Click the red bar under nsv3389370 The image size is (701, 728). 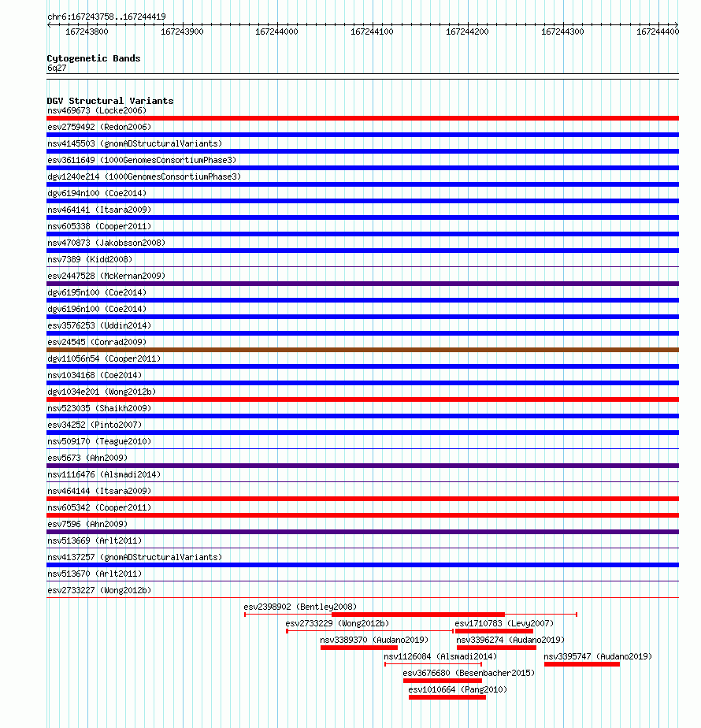click(359, 648)
